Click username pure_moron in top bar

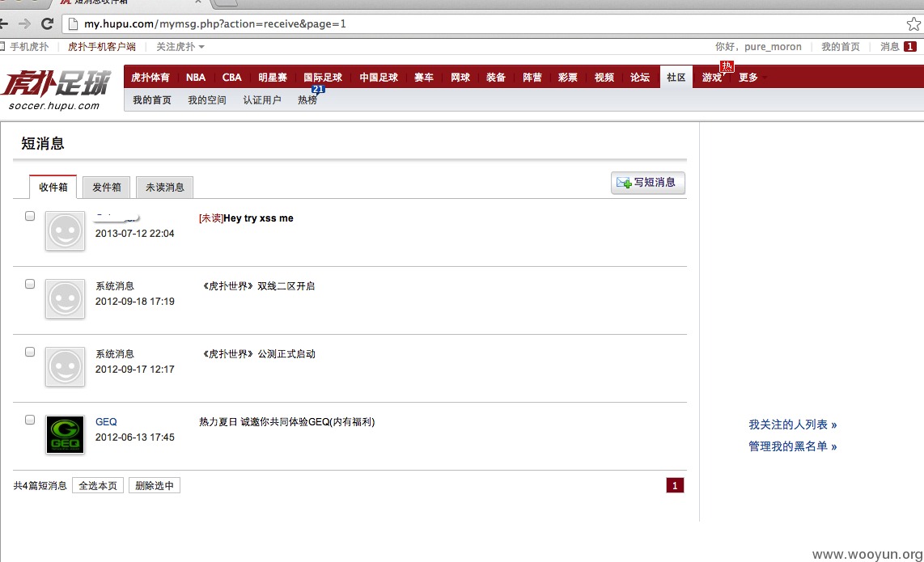(x=773, y=47)
